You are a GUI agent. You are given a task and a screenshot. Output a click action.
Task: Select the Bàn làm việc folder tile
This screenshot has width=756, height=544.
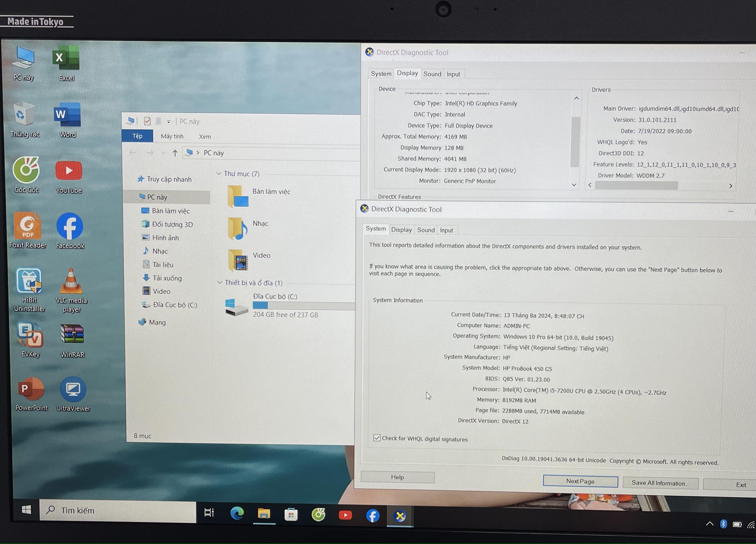259,197
